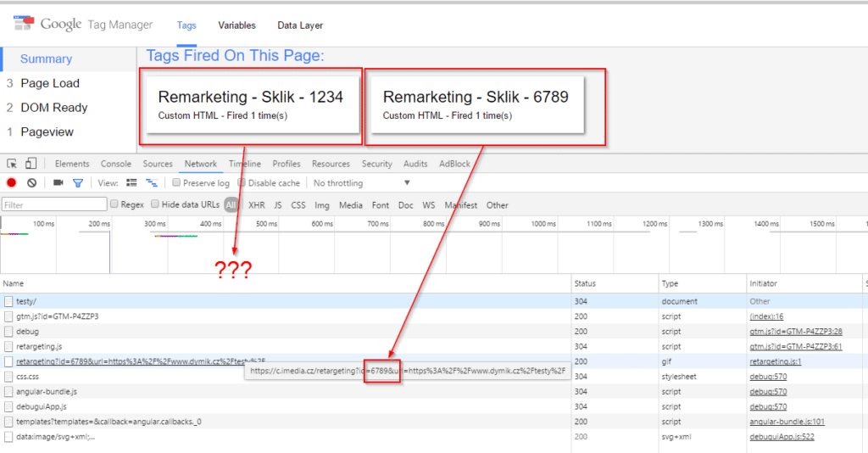Open initiator link angular-bundle.js:101

787,422
